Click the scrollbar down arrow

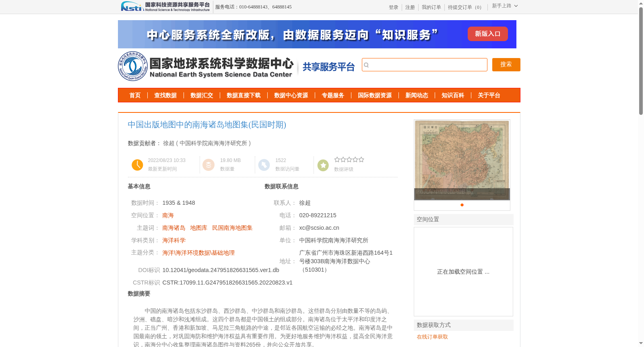641,343
